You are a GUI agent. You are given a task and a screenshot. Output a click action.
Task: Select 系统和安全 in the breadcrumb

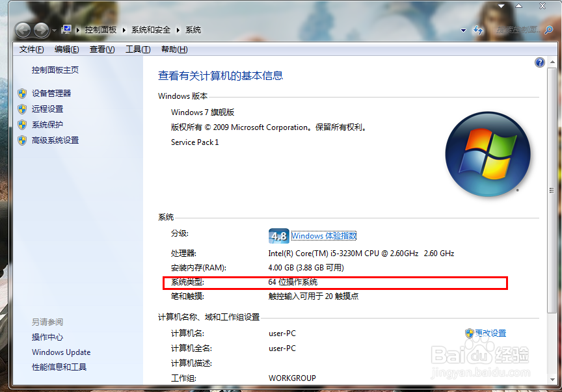click(x=150, y=30)
